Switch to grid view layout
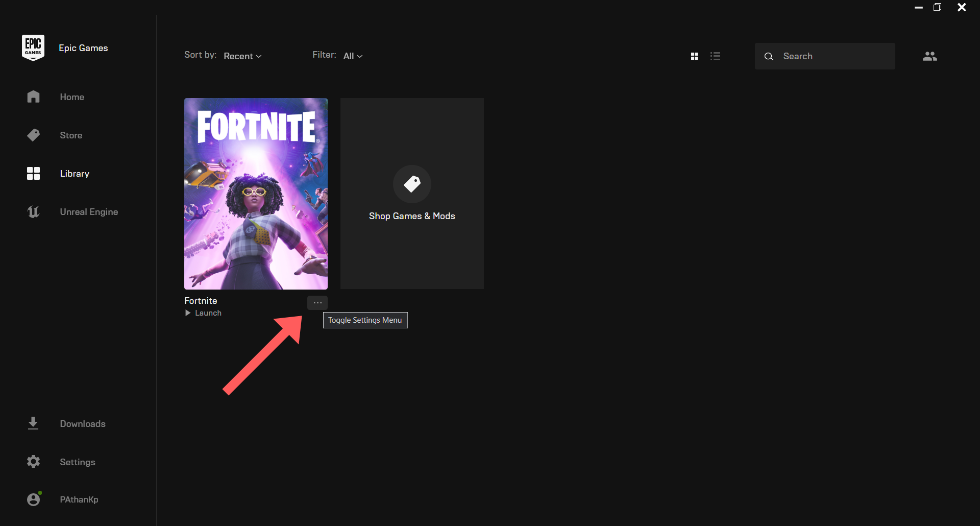980x526 pixels. (x=694, y=56)
